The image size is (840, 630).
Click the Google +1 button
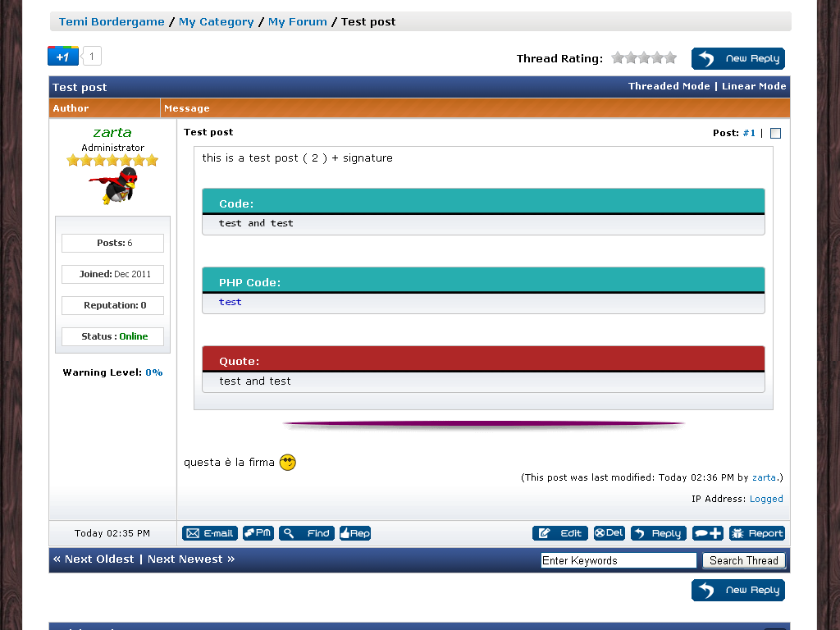pyautogui.click(x=63, y=57)
